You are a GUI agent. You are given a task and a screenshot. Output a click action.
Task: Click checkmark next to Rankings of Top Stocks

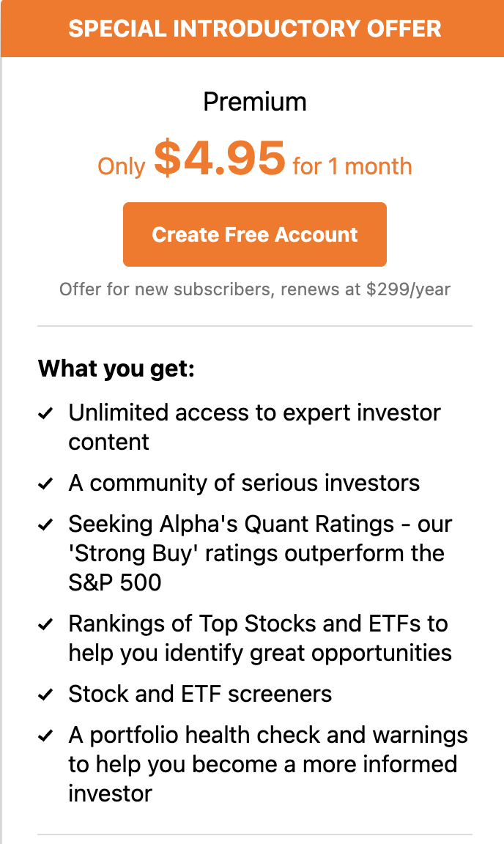45,624
